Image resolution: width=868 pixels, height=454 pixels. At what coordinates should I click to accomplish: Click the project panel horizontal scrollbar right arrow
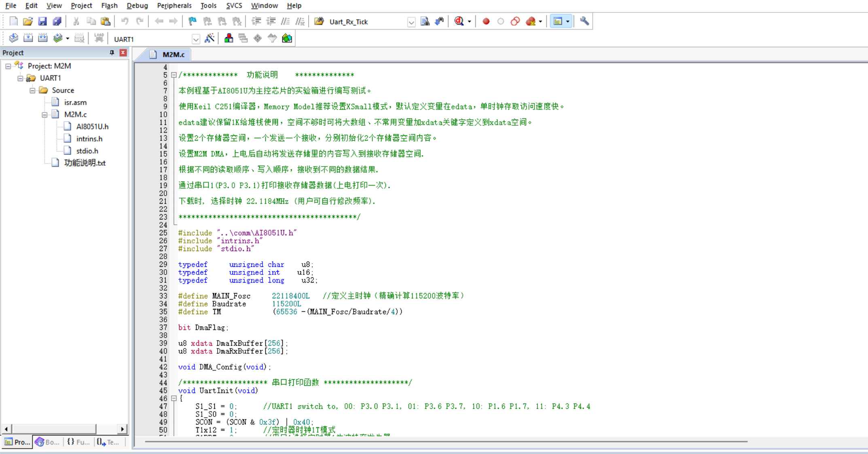(122, 429)
